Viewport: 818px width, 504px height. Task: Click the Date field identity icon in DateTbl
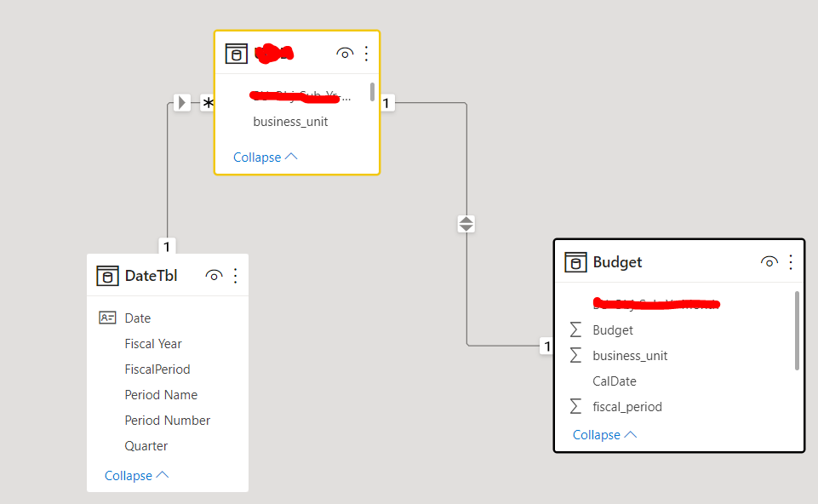[107, 318]
